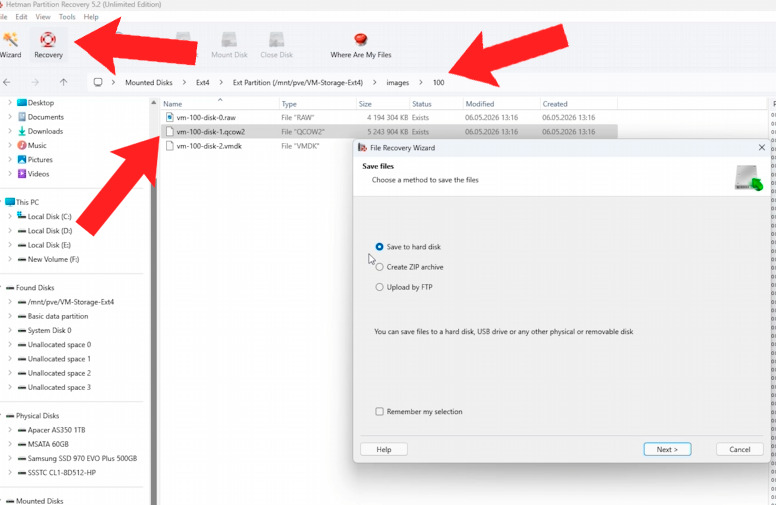The image size is (776, 505).
Task: Close the File Recovery Wizard dialog
Action: click(762, 148)
